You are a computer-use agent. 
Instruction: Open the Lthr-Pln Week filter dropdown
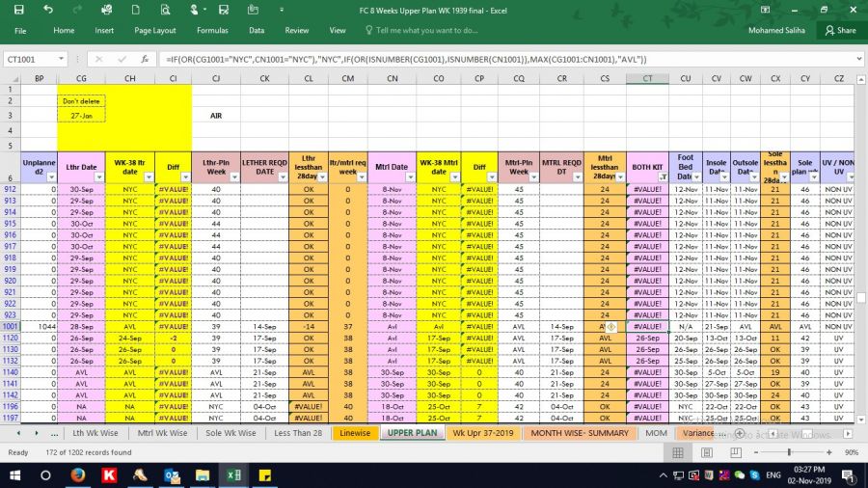[x=234, y=177]
